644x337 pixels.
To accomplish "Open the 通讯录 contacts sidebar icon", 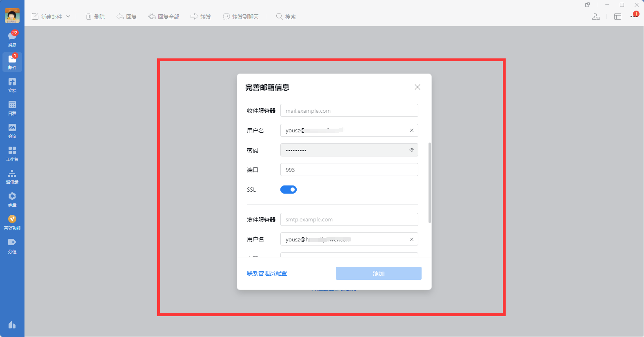I will click(12, 176).
